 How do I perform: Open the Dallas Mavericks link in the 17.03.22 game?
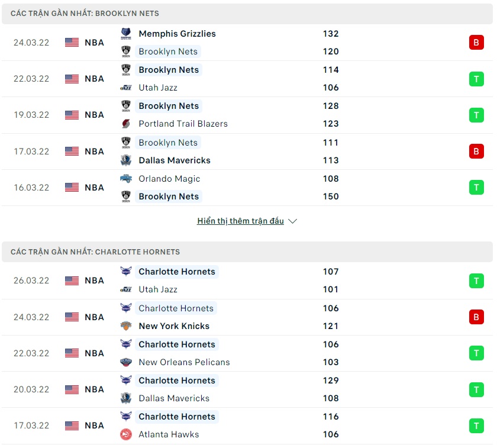[174, 160]
